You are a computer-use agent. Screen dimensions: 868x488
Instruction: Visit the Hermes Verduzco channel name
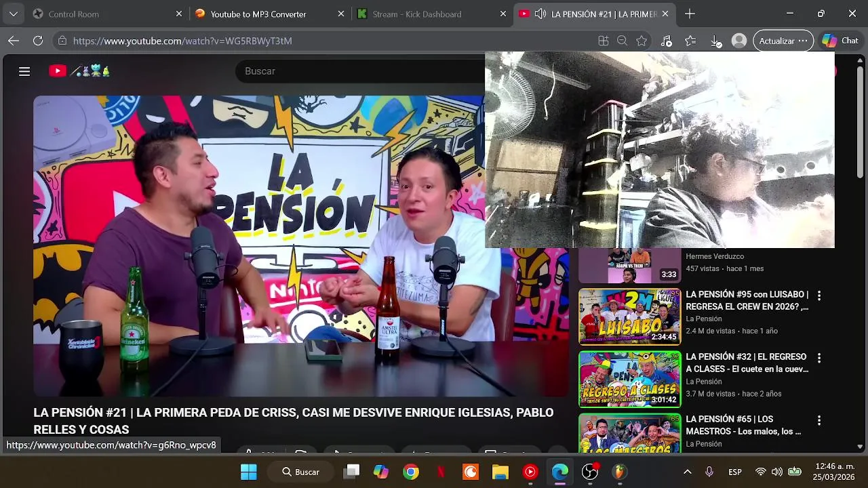pos(715,256)
